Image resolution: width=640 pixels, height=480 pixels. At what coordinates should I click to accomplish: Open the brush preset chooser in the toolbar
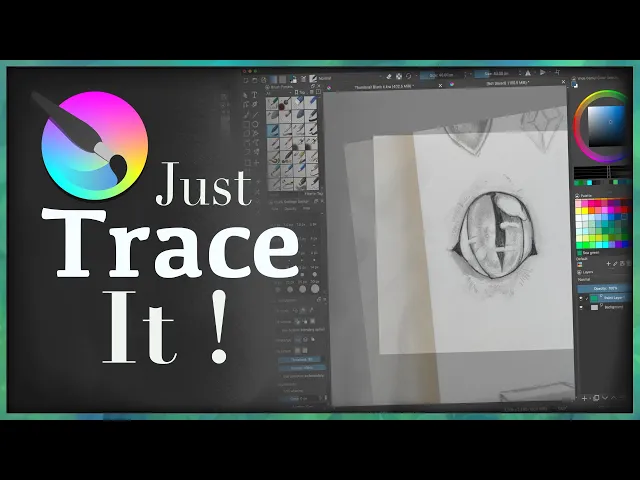click(313, 78)
